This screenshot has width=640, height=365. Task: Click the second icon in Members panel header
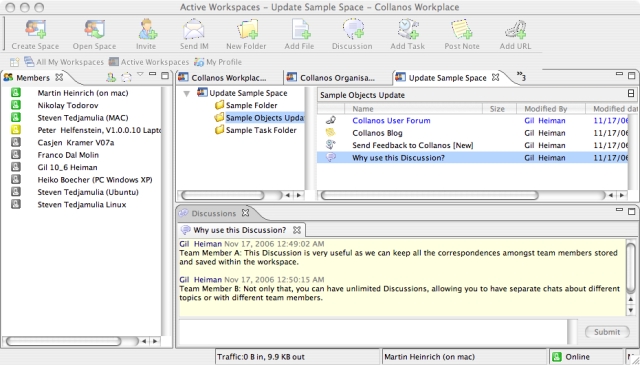pyautogui.click(x=127, y=77)
